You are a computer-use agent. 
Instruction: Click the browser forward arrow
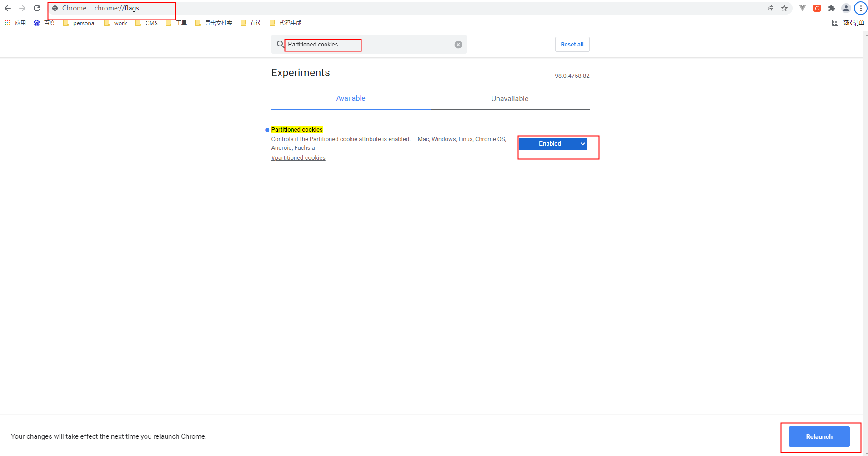[x=22, y=8]
